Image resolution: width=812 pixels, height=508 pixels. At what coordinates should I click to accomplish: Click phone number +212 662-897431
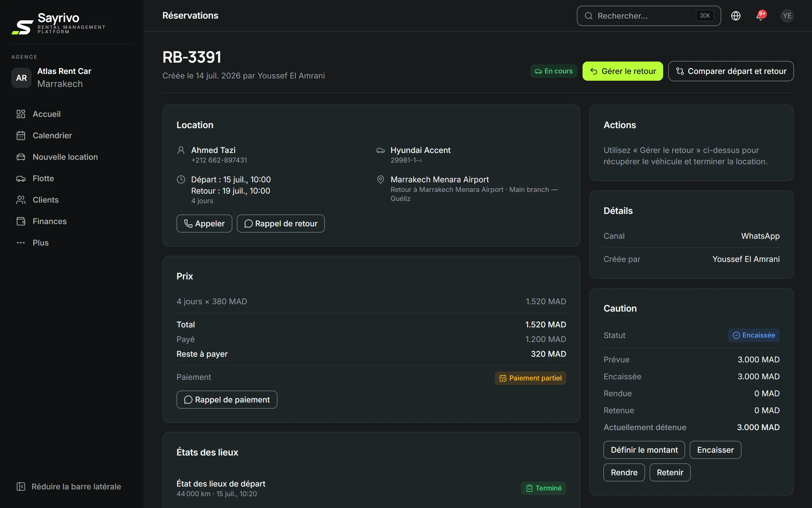(219, 160)
